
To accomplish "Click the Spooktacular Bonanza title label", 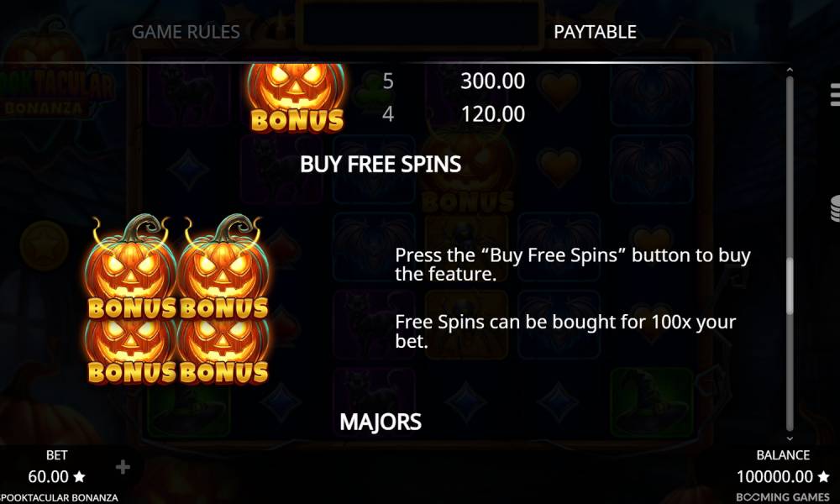I will (x=59, y=497).
